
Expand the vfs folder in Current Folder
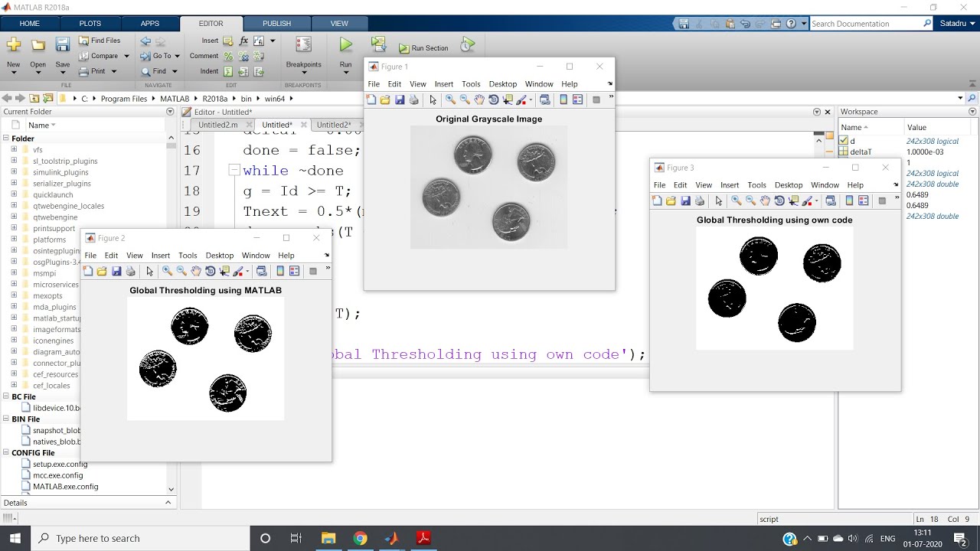click(14, 150)
